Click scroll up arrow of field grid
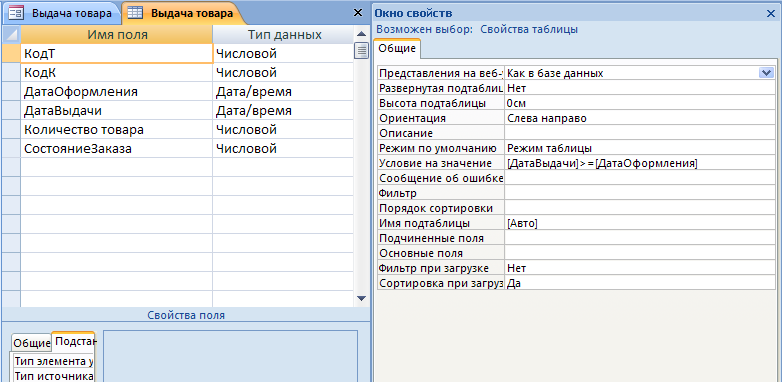The width and height of the screenshot is (782, 382). click(362, 34)
